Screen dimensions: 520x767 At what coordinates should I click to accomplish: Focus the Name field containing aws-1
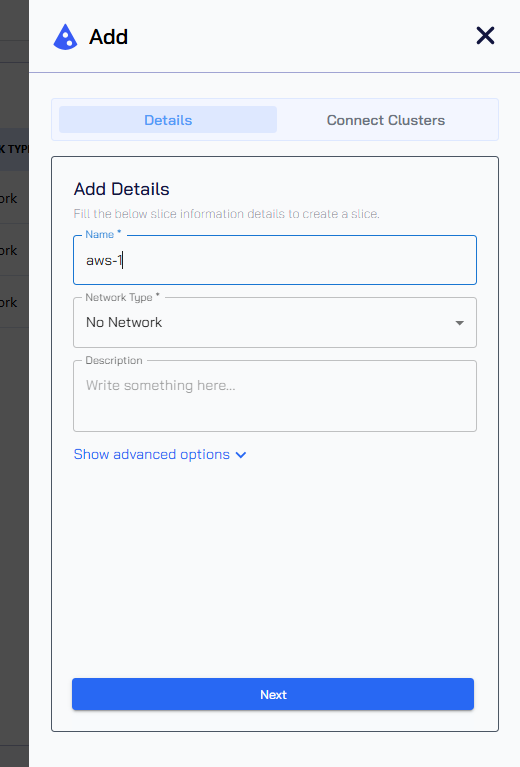(x=275, y=260)
